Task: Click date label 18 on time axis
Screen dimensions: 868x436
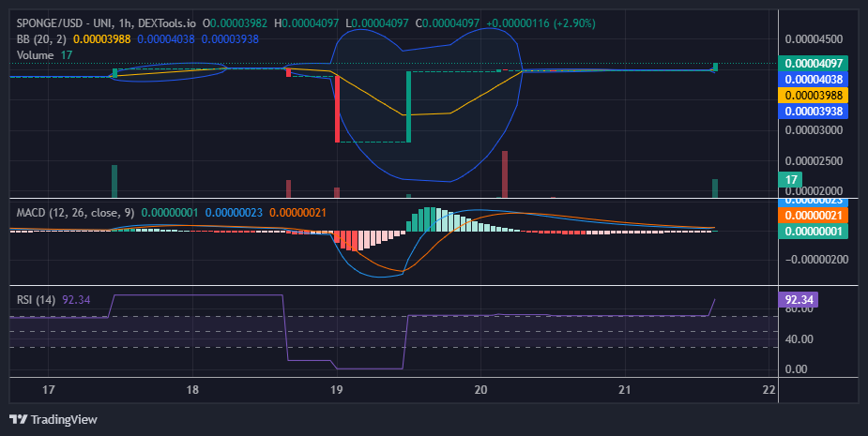Action: (x=192, y=390)
